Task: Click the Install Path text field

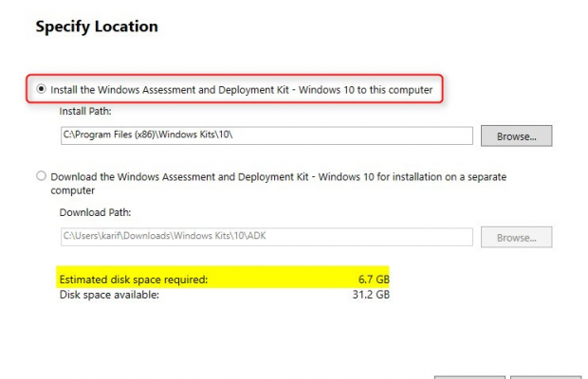Action: coord(266,135)
